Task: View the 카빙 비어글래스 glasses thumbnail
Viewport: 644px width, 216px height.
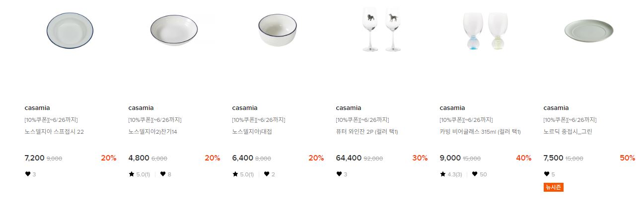Action: [x=485, y=31]
